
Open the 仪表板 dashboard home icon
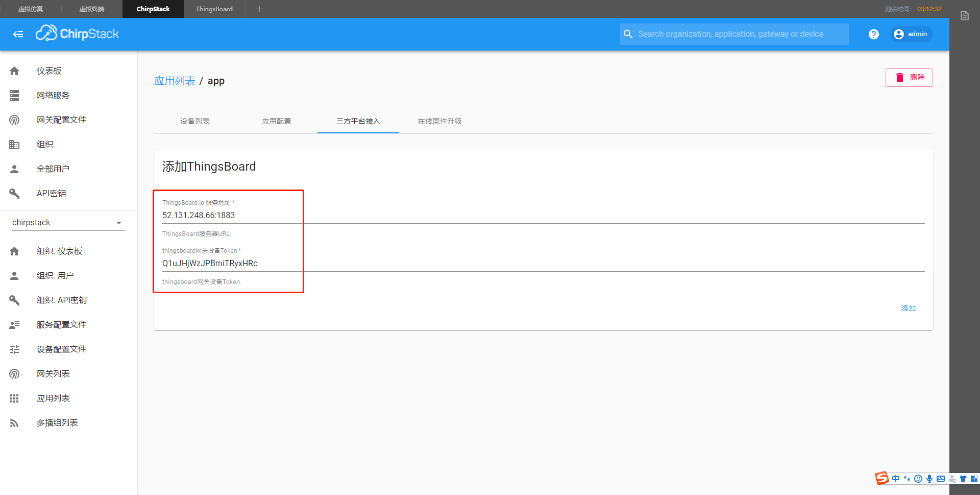[x=14, y=70]
